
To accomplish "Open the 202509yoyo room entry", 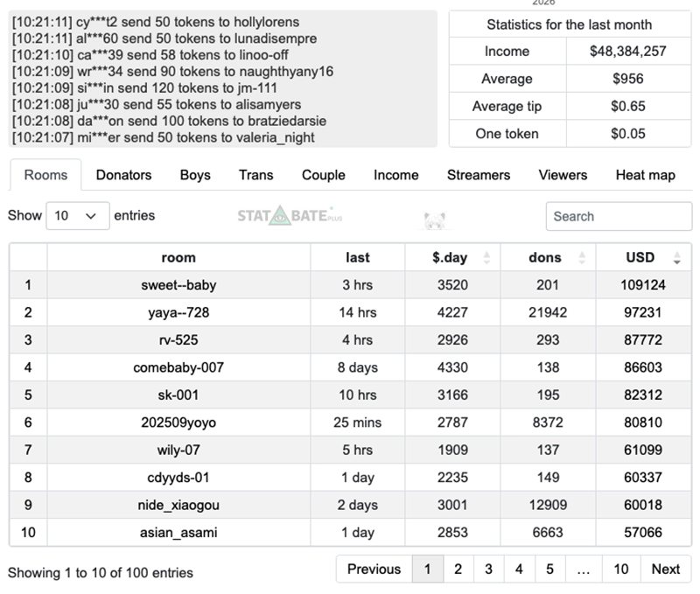I will coord(178,423).
